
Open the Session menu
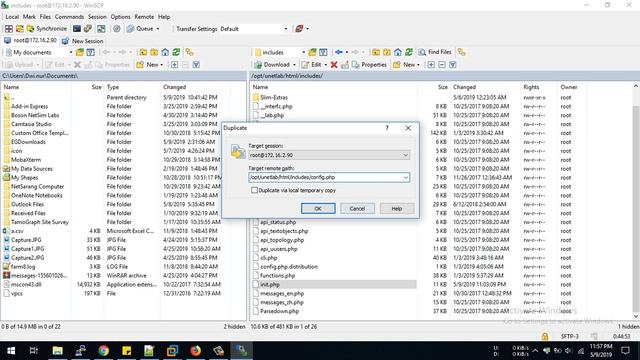(97, 17)
